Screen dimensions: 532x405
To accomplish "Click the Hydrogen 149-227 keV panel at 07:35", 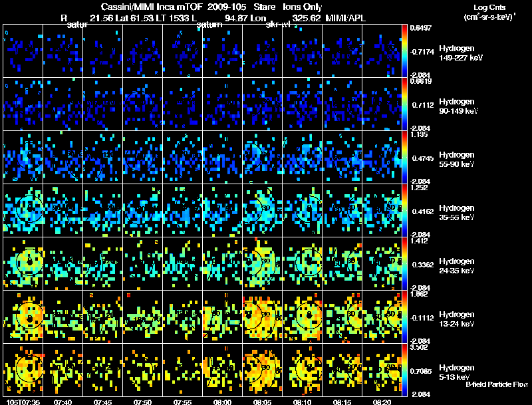I will click(23, 51).
